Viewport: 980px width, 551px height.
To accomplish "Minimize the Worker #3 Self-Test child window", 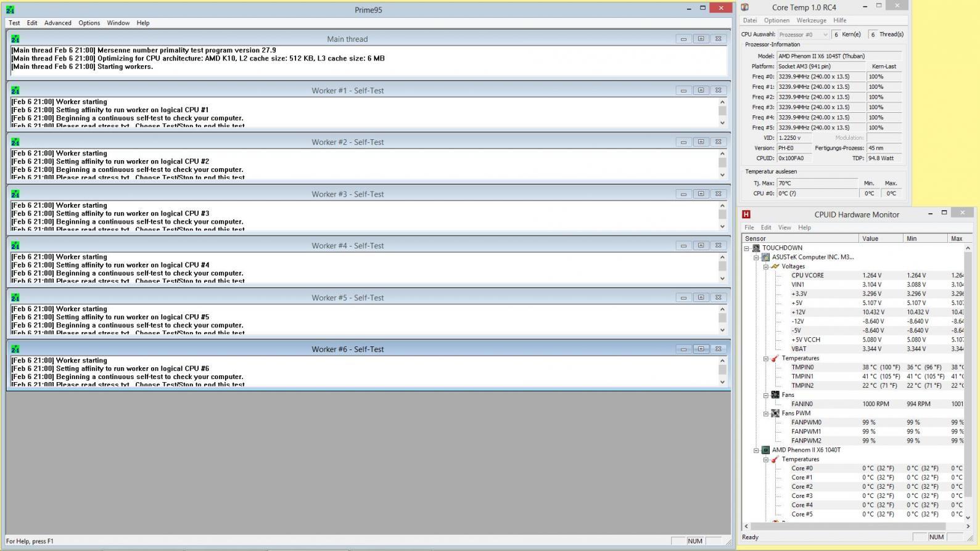I will pos(683,194).
